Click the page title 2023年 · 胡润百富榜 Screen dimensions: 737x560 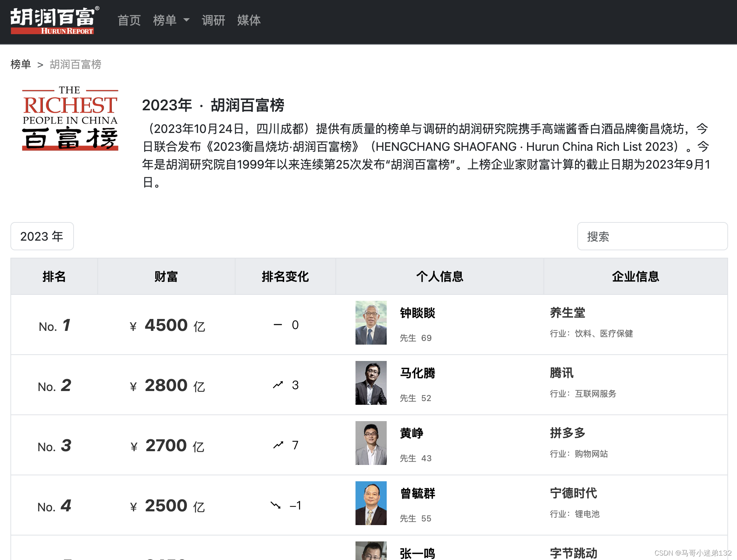pos(213,105)
